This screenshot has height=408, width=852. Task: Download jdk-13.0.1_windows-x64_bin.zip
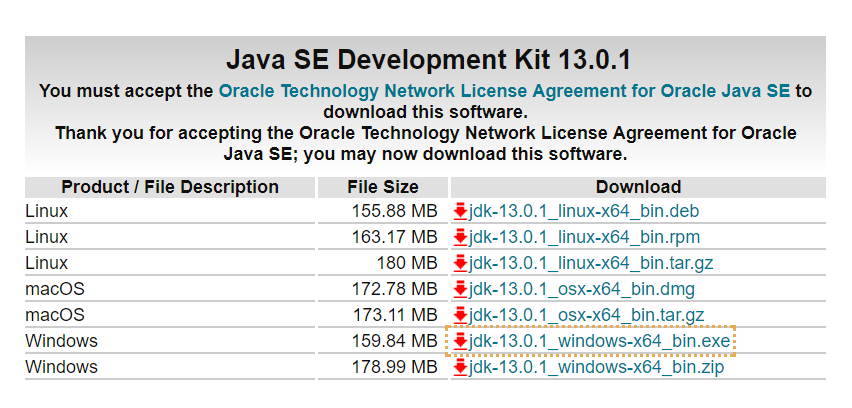[x=596, y=368]
